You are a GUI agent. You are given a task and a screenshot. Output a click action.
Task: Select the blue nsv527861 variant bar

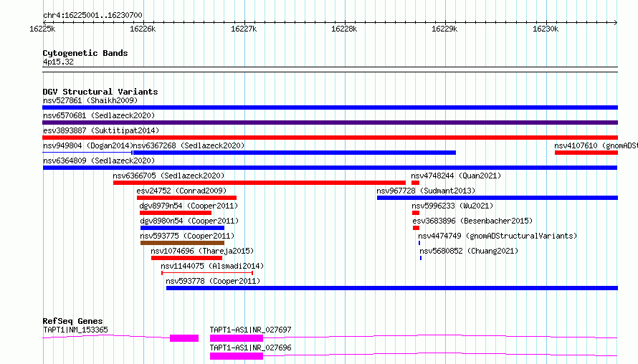pos(330,107)
